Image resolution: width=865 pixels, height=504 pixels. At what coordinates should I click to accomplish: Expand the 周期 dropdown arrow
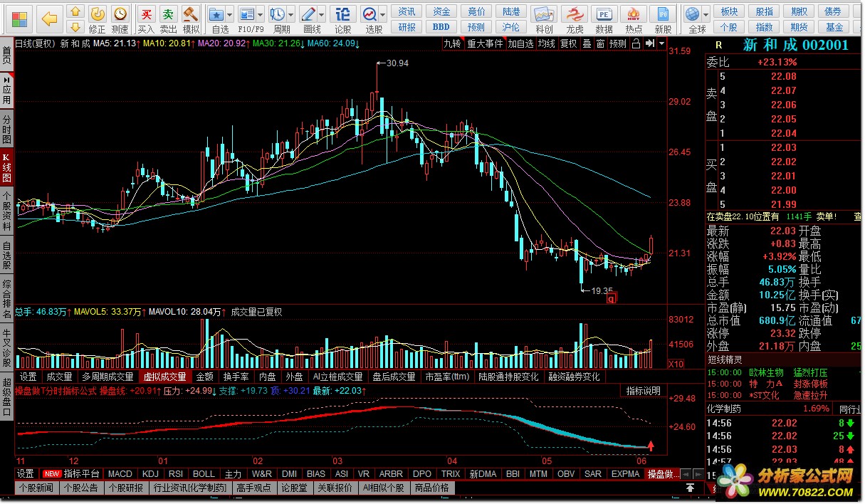291,14
